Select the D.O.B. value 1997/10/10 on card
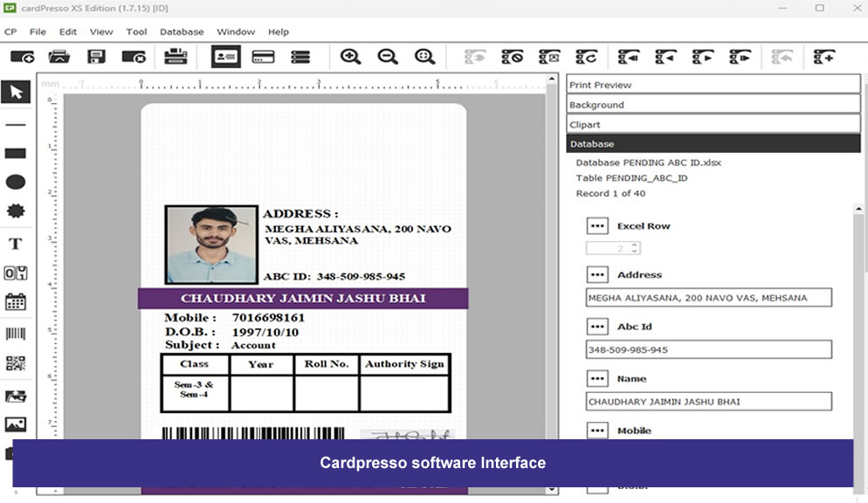868x503 pixels. [x=265, y=332]
